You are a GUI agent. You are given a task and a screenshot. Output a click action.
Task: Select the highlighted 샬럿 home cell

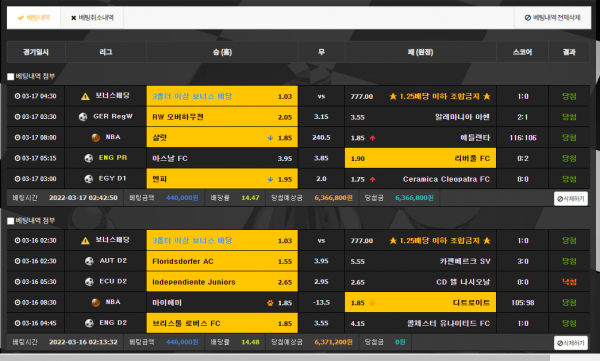(x=222, y=137)
